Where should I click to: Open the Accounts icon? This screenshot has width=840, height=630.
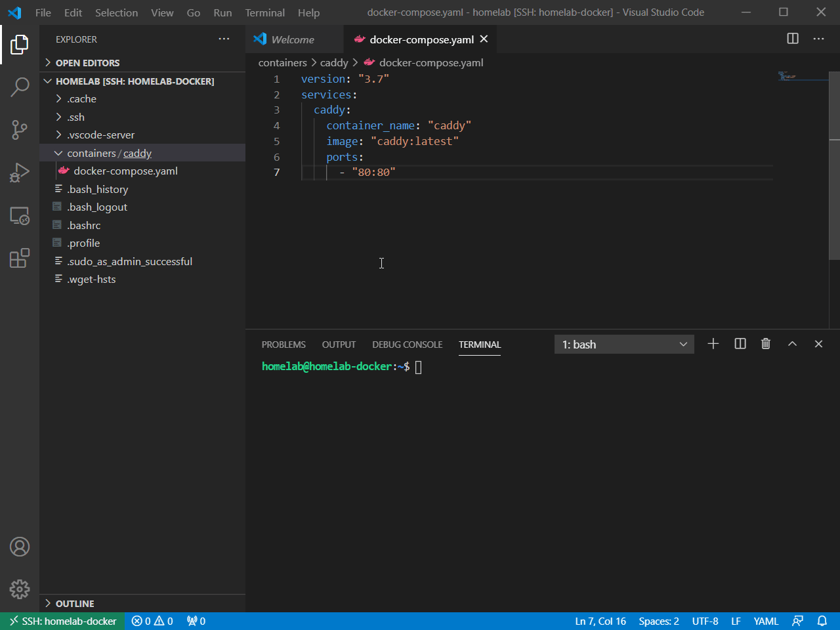(20, 547)
